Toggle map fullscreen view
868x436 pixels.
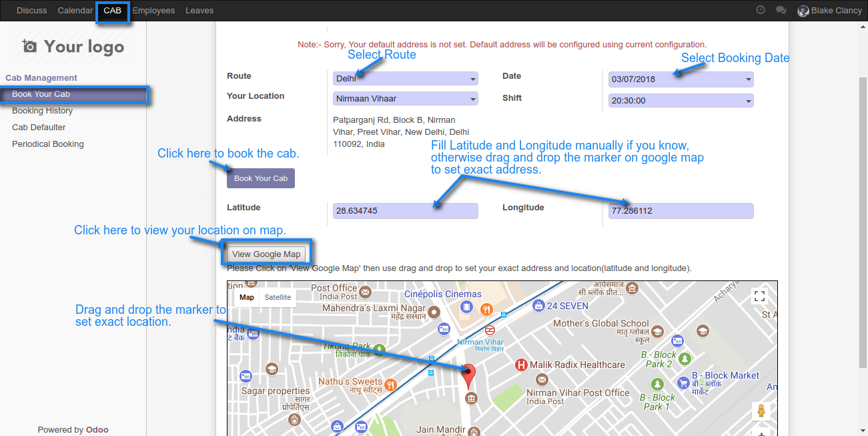[759, 296]
